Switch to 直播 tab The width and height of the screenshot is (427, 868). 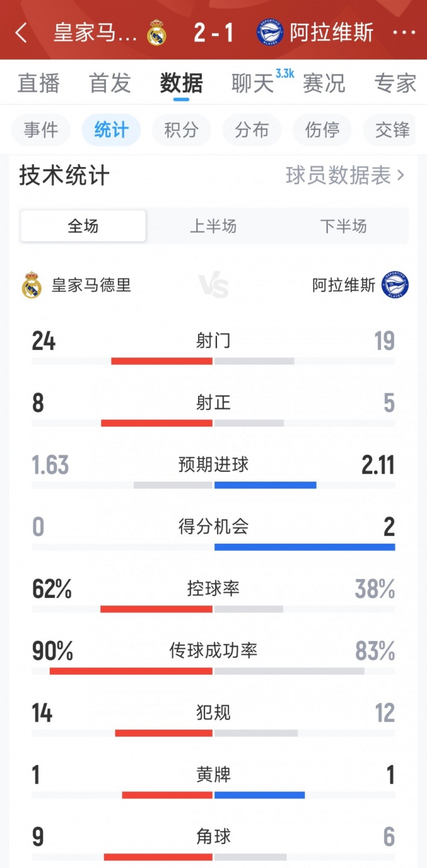(x=39, y=83)
